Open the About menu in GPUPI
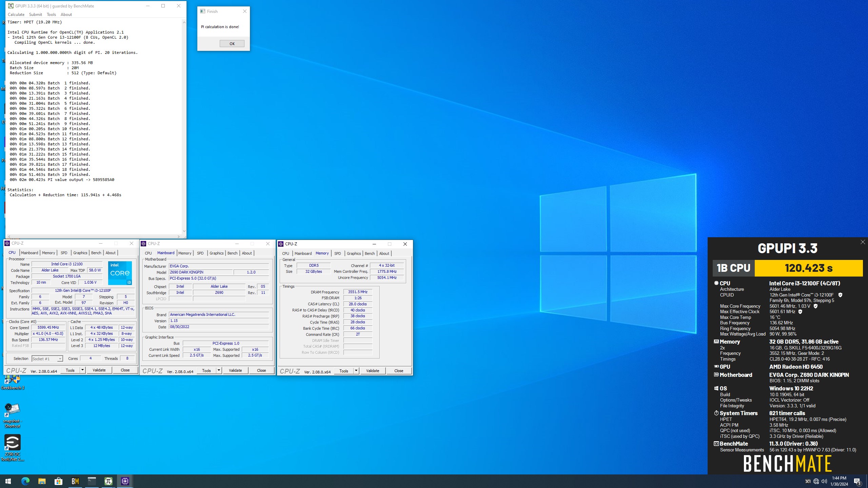This screenshot has height=488, width=868. tap(66, 14)
